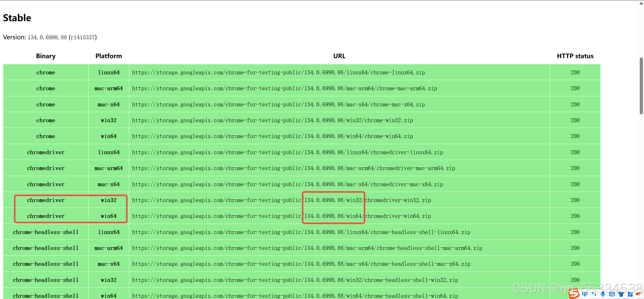This screenshot has width=644, height=299.
Task: Click the chromedriver-win64.zip URL
Action: pos(281,216)
